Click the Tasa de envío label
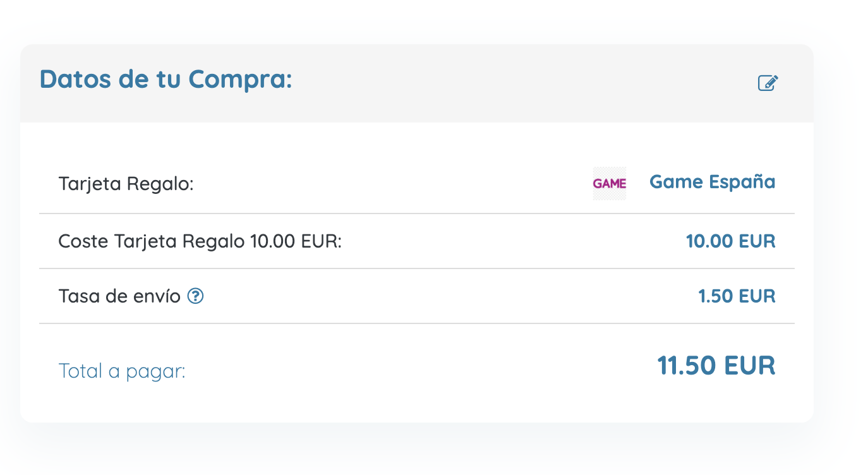Image resolution: width=868 pixels, height=475 pixels. (119, 296)
